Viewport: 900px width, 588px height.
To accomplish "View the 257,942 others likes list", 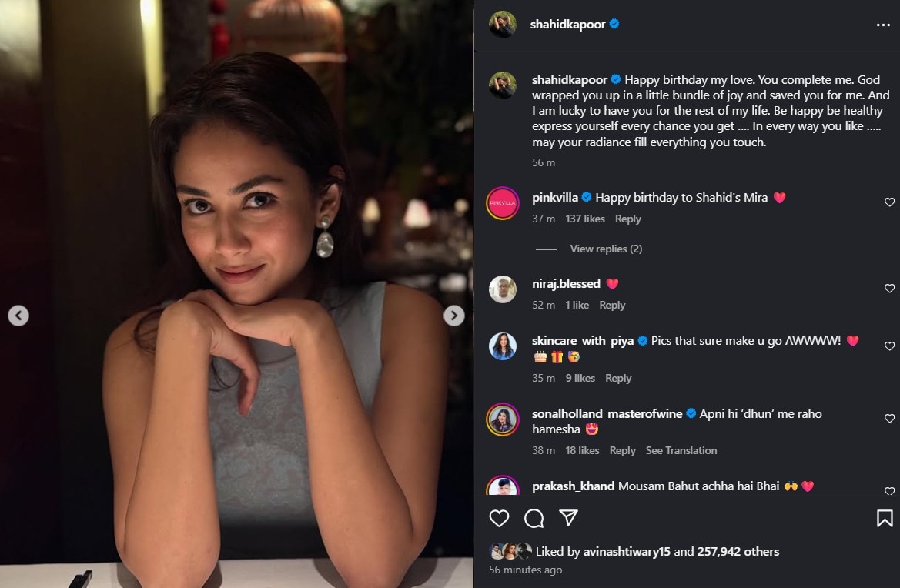I will [x=738, y=551].
